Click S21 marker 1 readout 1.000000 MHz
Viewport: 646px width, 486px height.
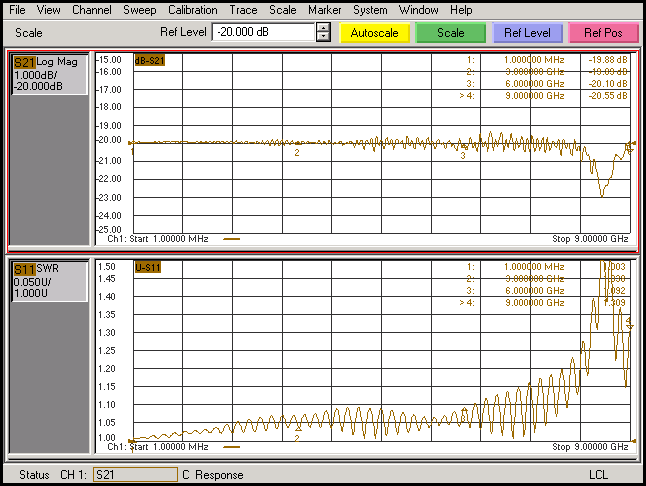click(x=535, y=60)
